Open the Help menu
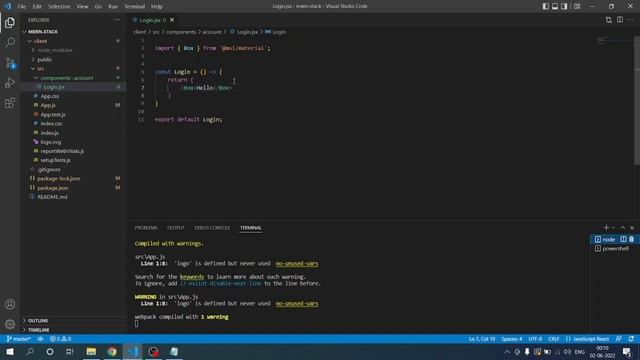 click(x=157, y=6)
